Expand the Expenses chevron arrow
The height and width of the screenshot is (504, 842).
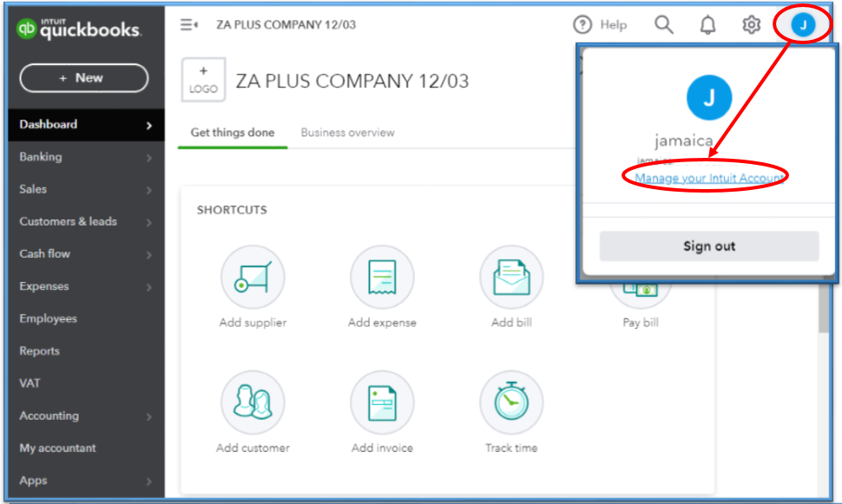(149, 287)
